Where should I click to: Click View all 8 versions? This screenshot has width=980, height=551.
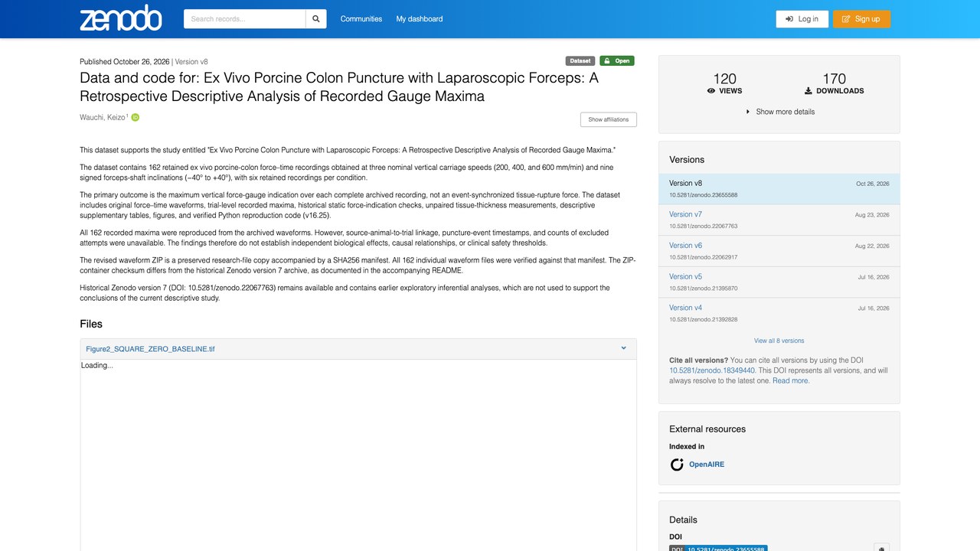point(779,341)
